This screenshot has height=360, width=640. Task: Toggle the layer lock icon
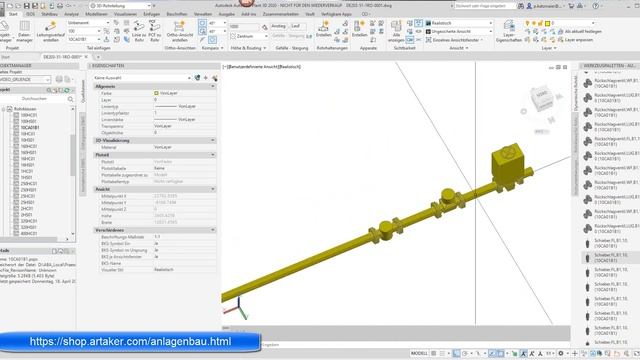pos(541,23)
